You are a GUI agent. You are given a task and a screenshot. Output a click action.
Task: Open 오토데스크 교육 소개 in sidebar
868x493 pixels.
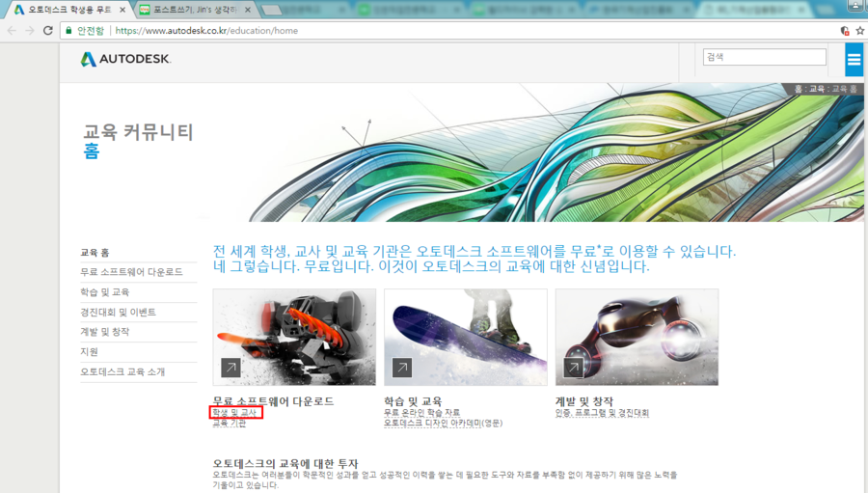pyautogui.click(x=122, y=371)
